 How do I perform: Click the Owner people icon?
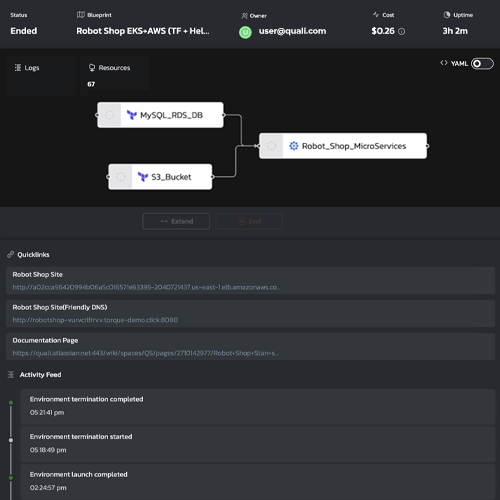245,16
